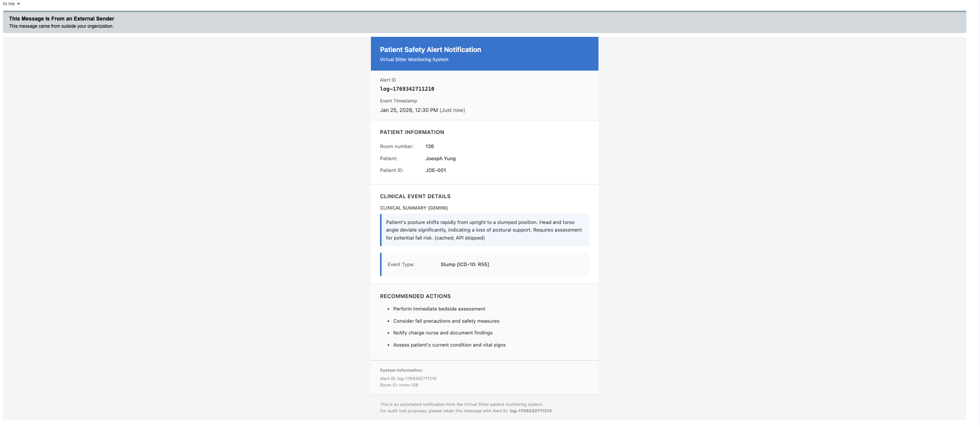The image size is (980, 429).
Task: Click the patient name Joesph Yung
Action: (440, 158)
